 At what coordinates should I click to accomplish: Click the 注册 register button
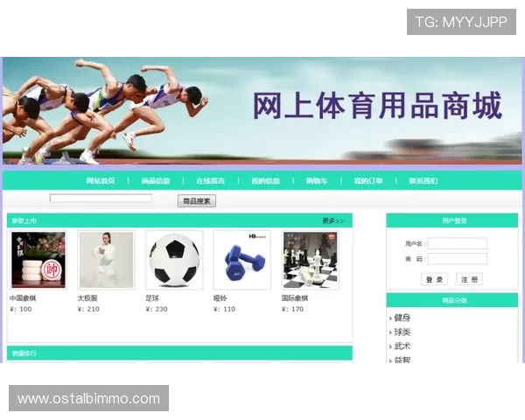469,279
